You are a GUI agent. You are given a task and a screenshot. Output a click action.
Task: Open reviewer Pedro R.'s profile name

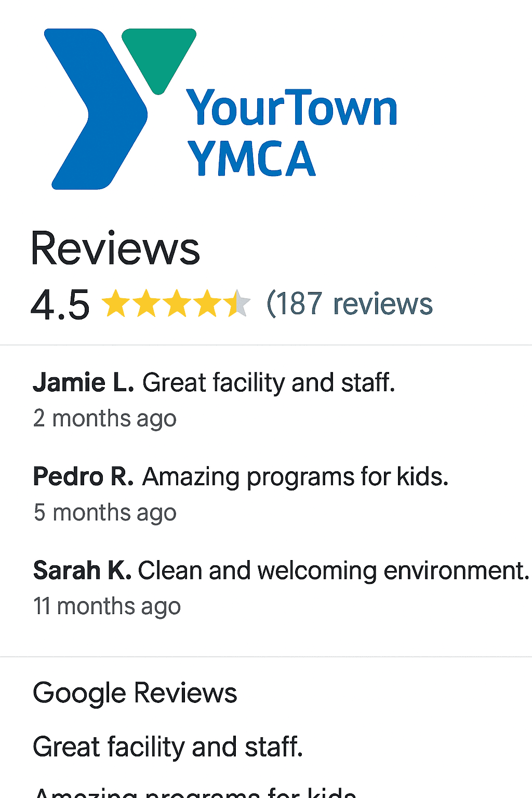(x=84, y=476)
